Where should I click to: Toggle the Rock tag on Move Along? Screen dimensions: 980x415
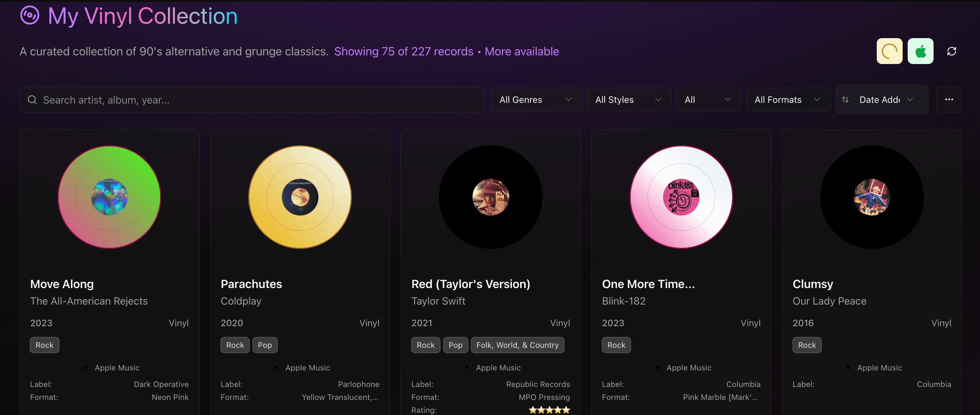(44, 345)
